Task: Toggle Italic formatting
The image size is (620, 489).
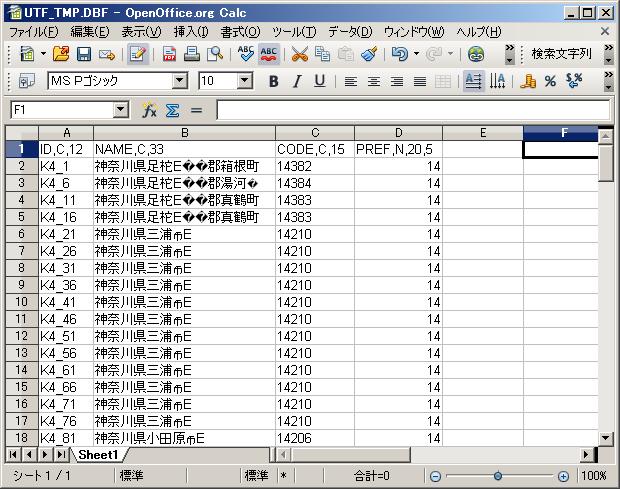Action: 296,81
